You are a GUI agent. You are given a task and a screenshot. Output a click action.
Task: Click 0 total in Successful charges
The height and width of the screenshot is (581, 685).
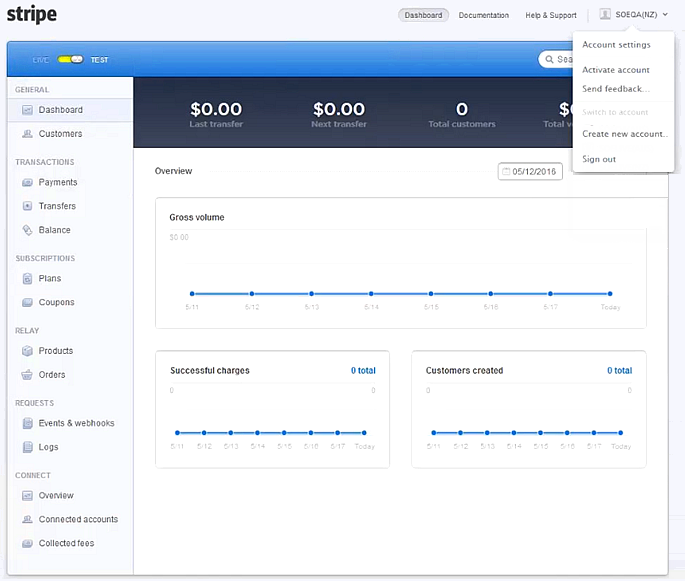click(363, 370)
